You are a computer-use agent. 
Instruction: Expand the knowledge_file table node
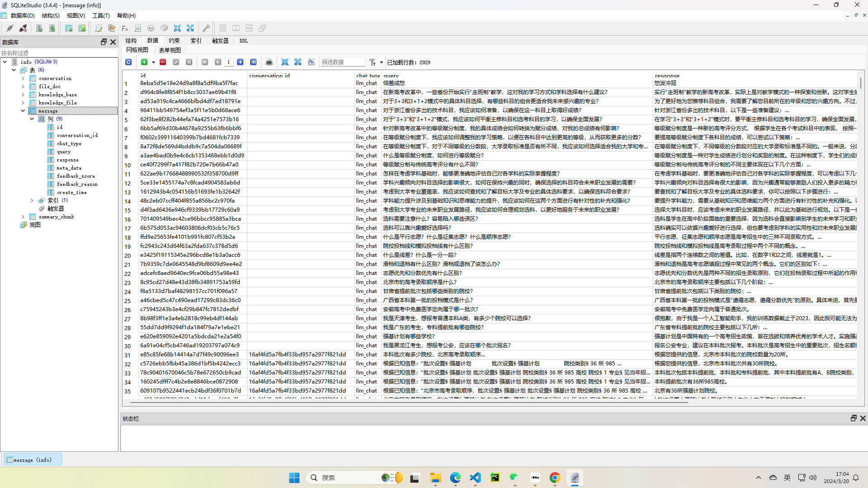click(23, 103)
